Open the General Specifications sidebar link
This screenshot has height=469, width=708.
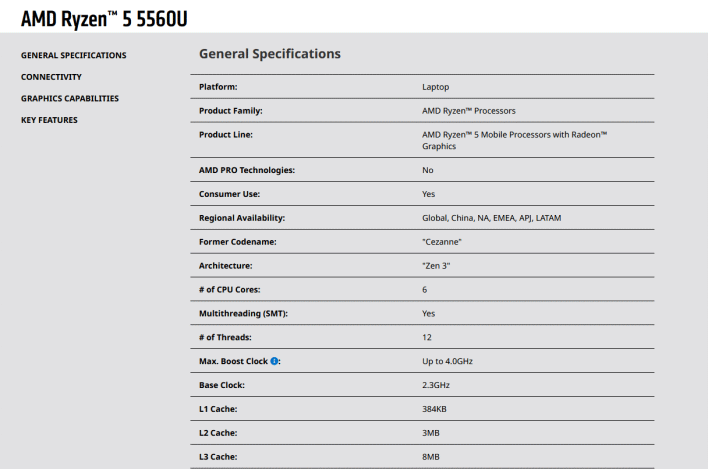point(74,55)
